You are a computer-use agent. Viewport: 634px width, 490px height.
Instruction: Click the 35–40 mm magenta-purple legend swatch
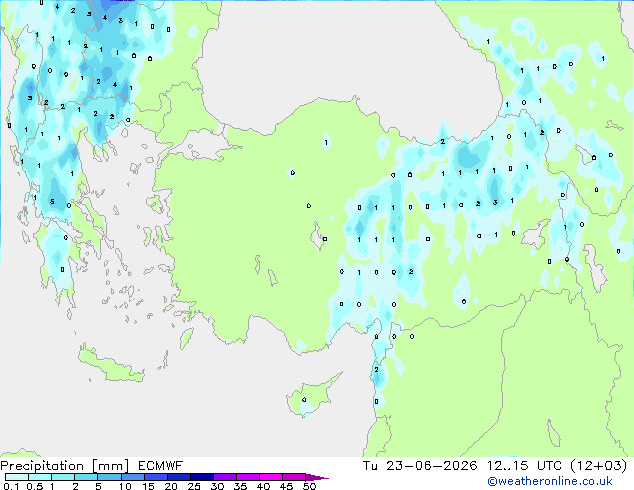click(247, 477)
